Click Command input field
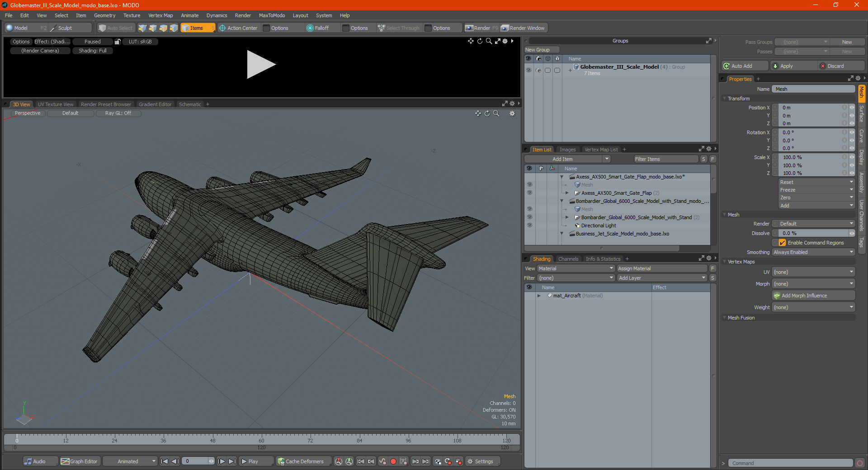Viewport: 868px width, 470px height. 790,463
